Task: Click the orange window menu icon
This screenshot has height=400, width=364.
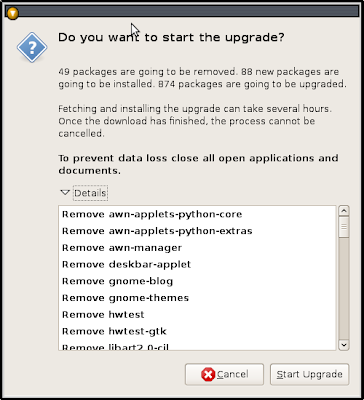Action: coord(12,13)
